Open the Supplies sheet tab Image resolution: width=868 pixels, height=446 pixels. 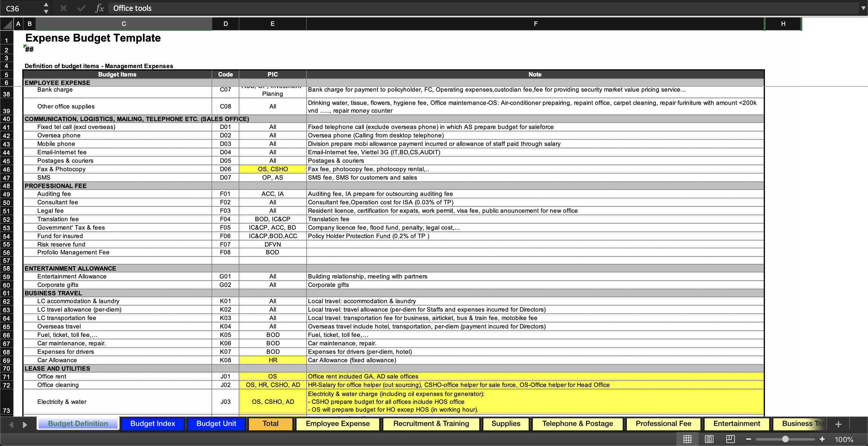coord(506,424)
